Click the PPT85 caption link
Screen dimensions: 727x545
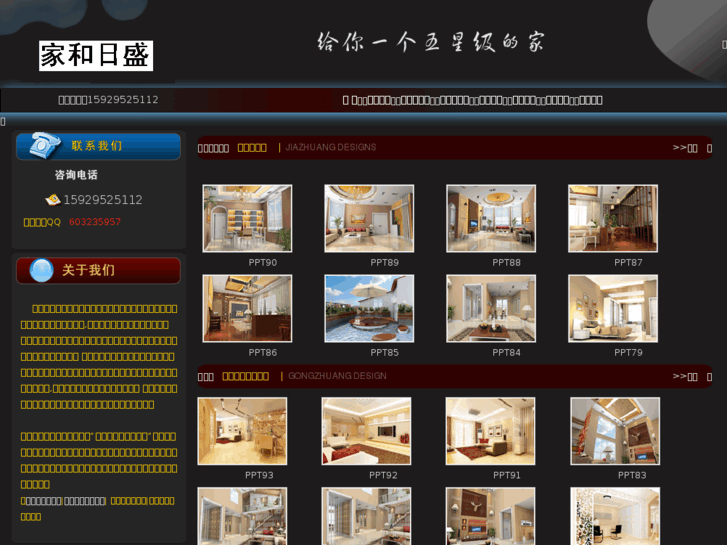coord(384,353)
